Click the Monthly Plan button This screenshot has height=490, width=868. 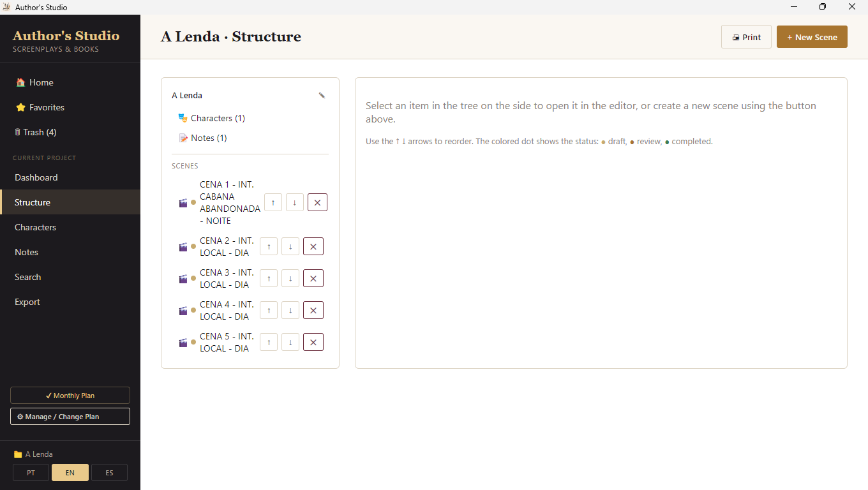coord(70,396)
